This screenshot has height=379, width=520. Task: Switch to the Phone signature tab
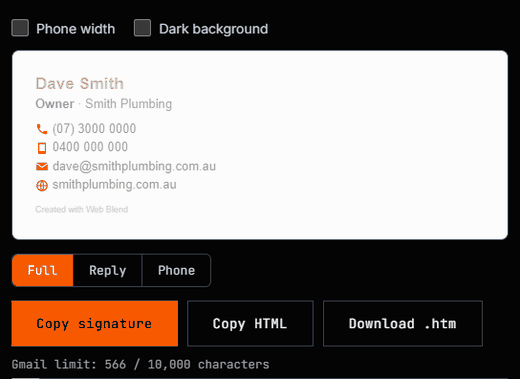pyautogui.click(x=176, y=270)
